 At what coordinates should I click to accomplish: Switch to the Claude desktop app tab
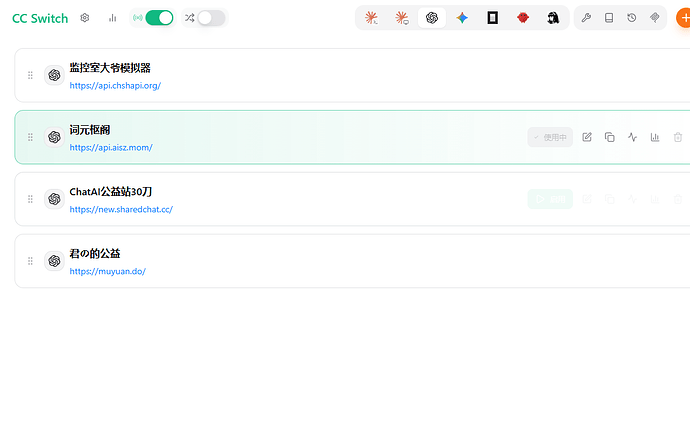(x=402, y=18)
